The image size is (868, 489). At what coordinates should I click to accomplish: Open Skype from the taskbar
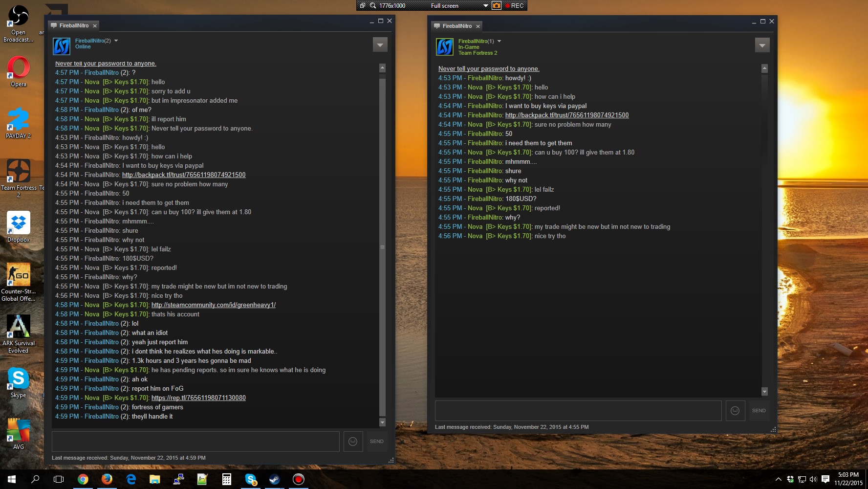point(251,480)
